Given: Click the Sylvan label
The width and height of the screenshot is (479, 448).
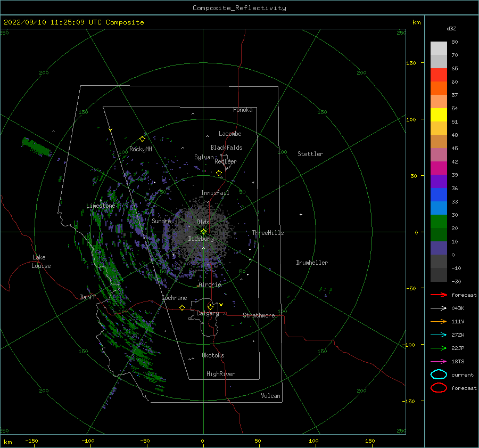Looking at the screenshot, I should pos(204,157).
